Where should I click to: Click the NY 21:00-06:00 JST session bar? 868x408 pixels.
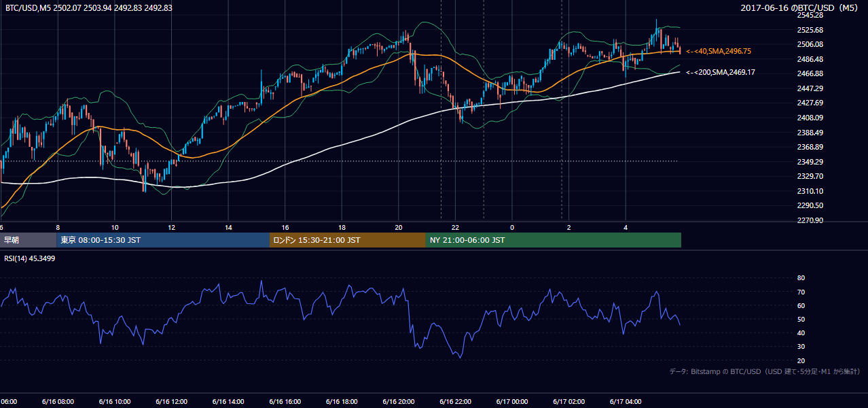[x=554, y=240]
